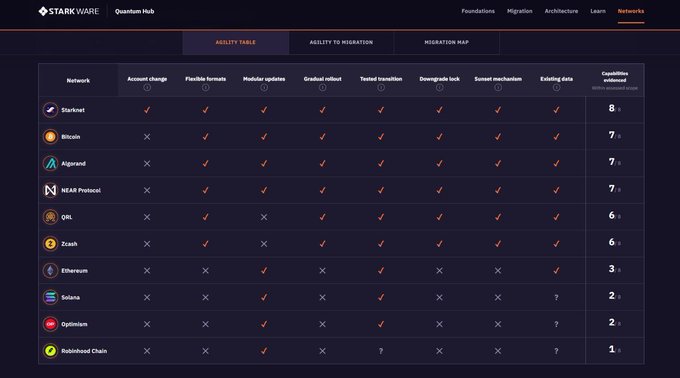
Task: Click the Algorand network logo
Action: click(50, 163)
